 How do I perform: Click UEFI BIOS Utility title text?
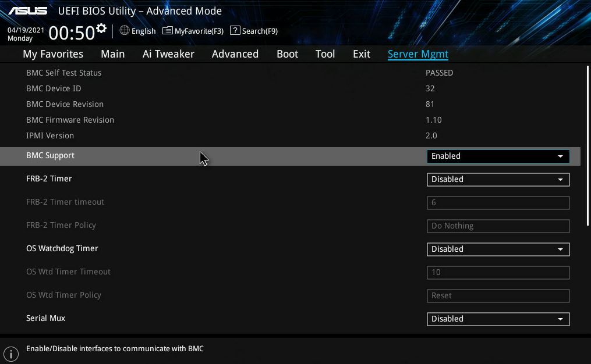tap(140, 11)
